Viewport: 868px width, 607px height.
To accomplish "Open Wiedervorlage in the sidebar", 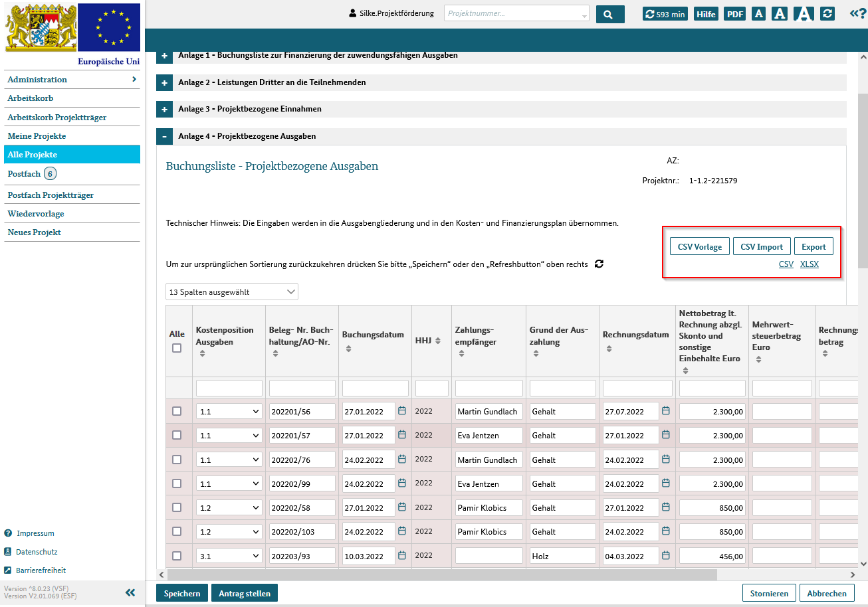I will coord(72,214).
